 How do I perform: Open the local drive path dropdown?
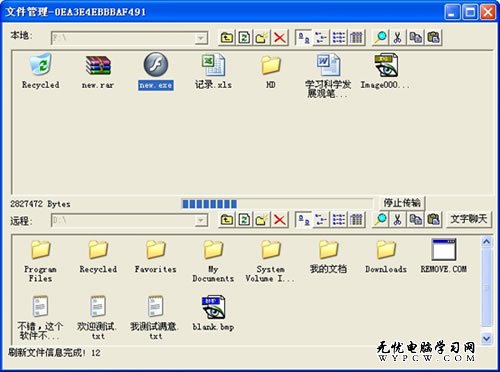click(x=200, y=38)
